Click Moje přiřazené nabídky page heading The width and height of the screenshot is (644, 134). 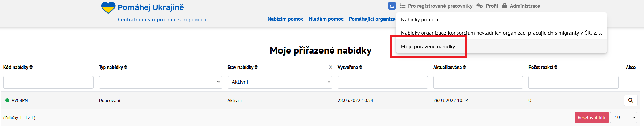click(320, 50)
